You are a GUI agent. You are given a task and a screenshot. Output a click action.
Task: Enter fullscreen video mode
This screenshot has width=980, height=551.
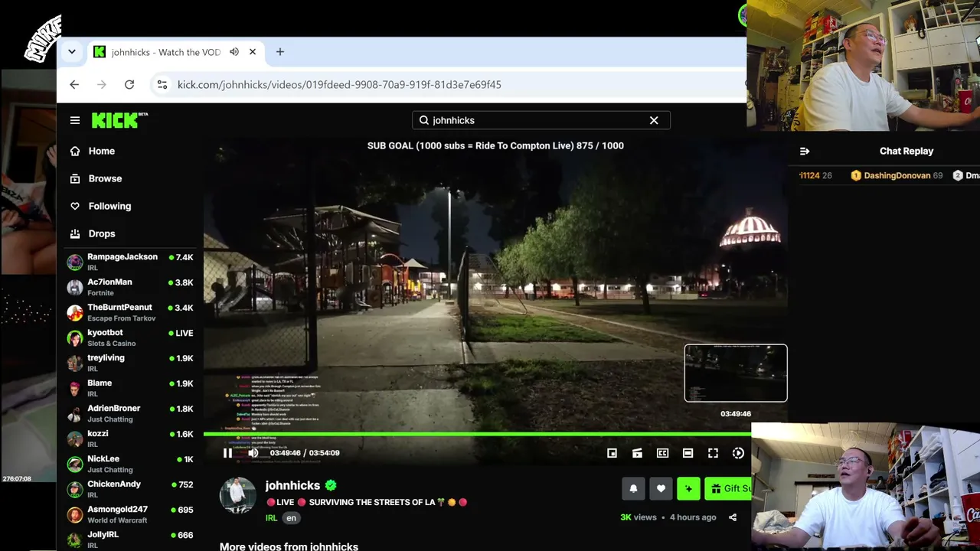pyautogui.click(x=713, y=453)
